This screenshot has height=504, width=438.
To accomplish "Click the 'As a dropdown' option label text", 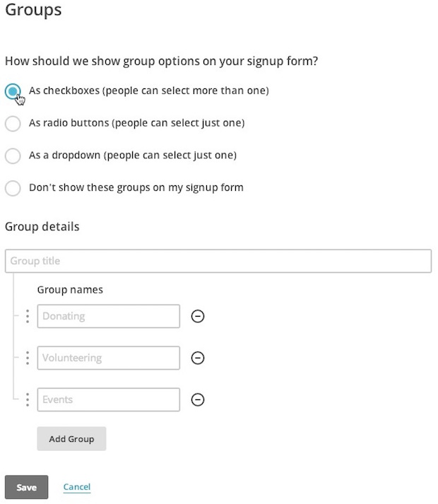I will (x=133, y=156).
